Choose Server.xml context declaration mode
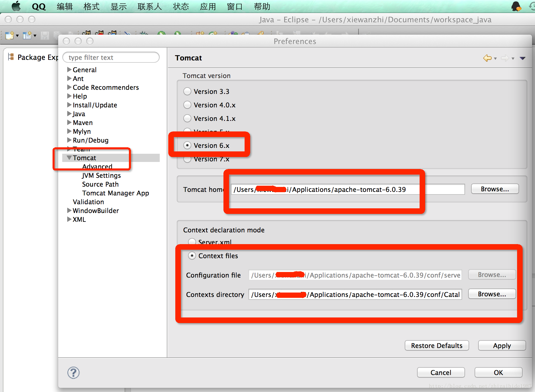The height and width of the screenshot is (392, 535). pyautogui.click(x=192, y=242)
